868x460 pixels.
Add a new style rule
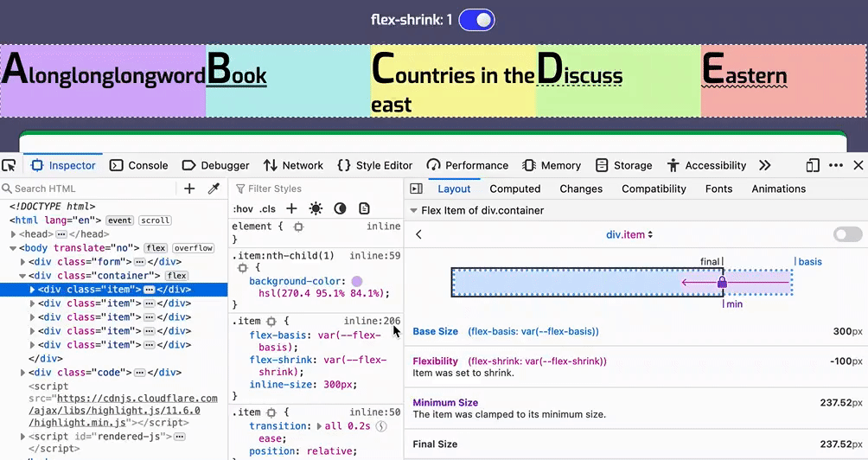coord(291,208)
